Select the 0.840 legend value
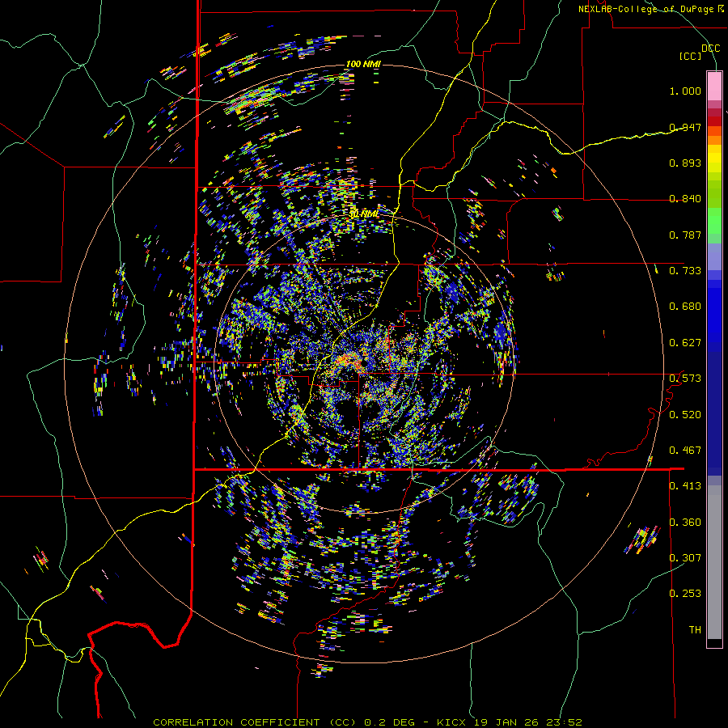The image size is (728, 728). tap(685, 199)
